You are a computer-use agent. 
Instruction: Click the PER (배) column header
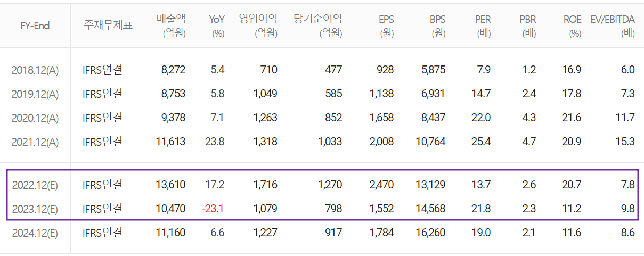click(483, 26)
